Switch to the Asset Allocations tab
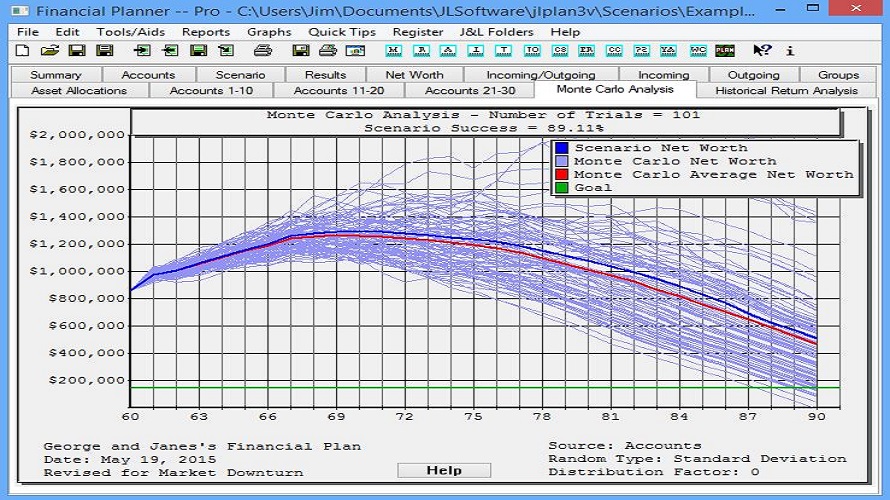This screenshot has width=890, height=500. point(79,90)
